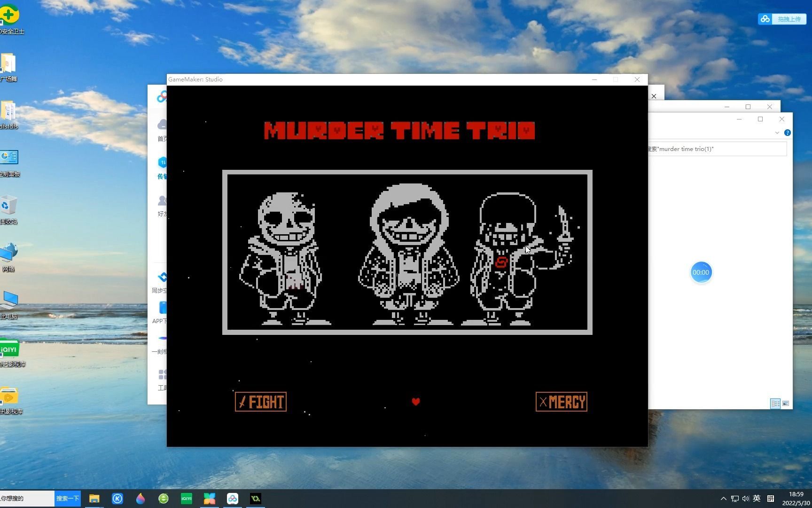Open the colorful pinwheel taskbar app
The image size is (812, 508).
(210, 499)
